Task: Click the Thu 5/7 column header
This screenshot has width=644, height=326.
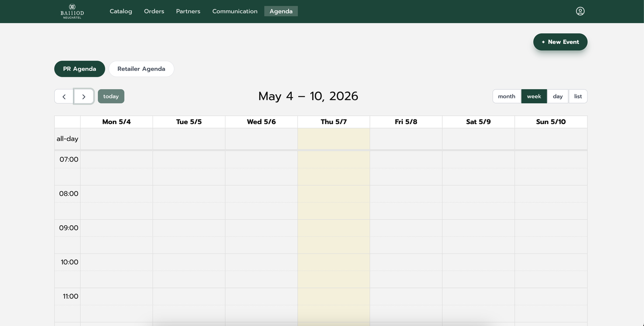Action: click(334, 122)
